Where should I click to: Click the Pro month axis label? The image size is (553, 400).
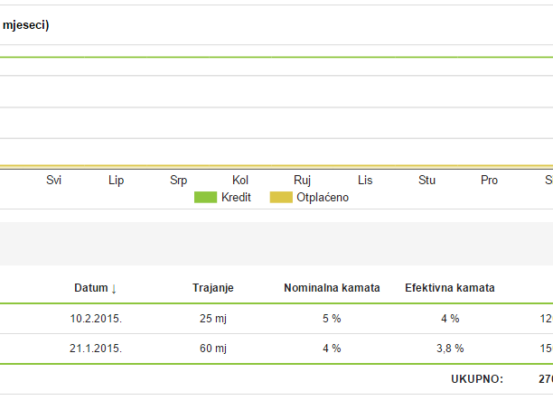pyautogui.click(x=489, y=180)
